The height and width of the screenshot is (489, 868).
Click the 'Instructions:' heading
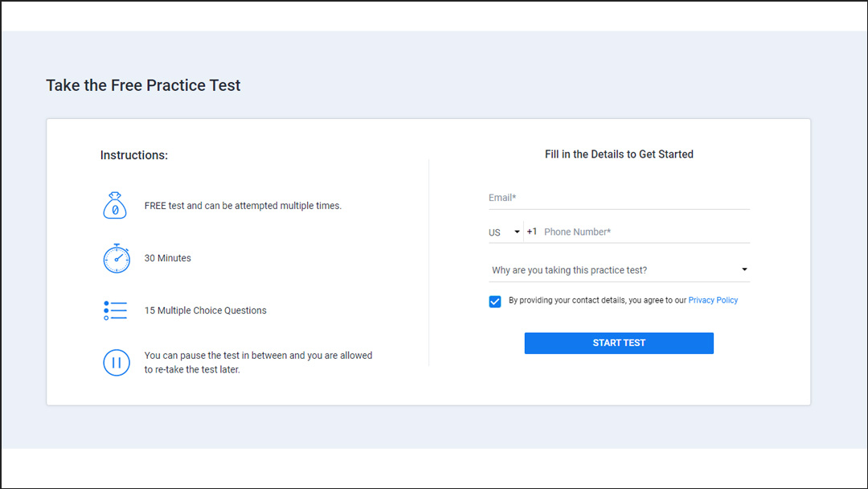134,155
